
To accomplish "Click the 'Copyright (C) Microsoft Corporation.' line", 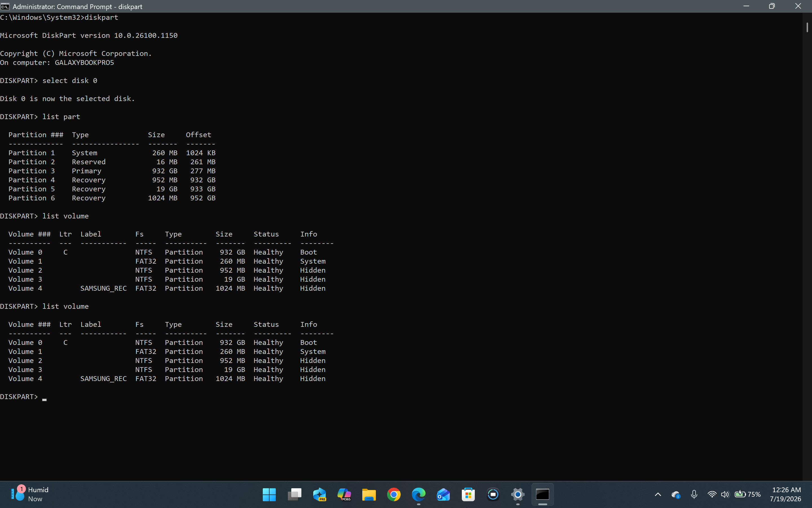I will [x=76, y=53].
